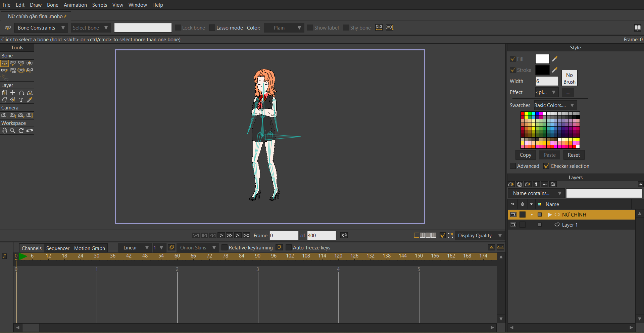Screen dimensions: 644x333
Task: Hide Layer 1 using its eye icon
Action: pos(513,225)
